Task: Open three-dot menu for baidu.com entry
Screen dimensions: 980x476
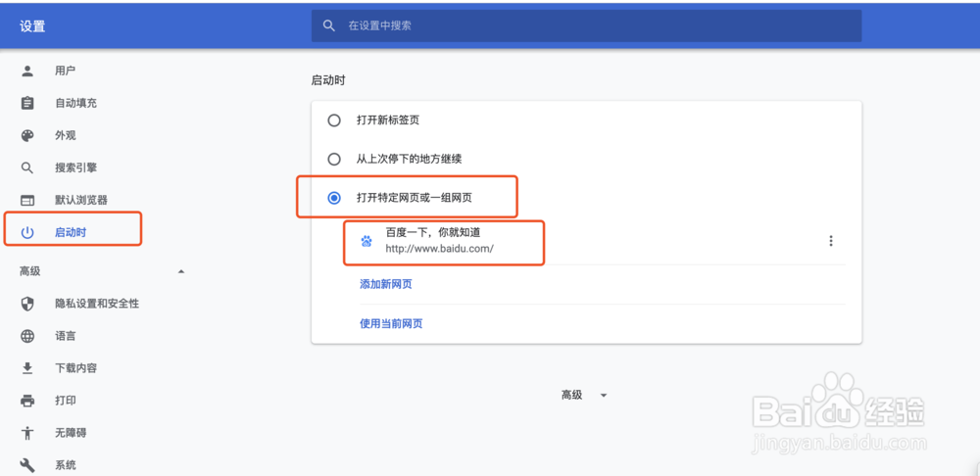Action: 831,241
